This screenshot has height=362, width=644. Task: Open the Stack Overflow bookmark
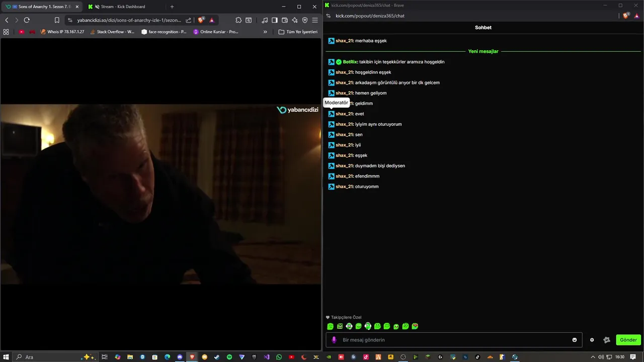pos(112,32)
